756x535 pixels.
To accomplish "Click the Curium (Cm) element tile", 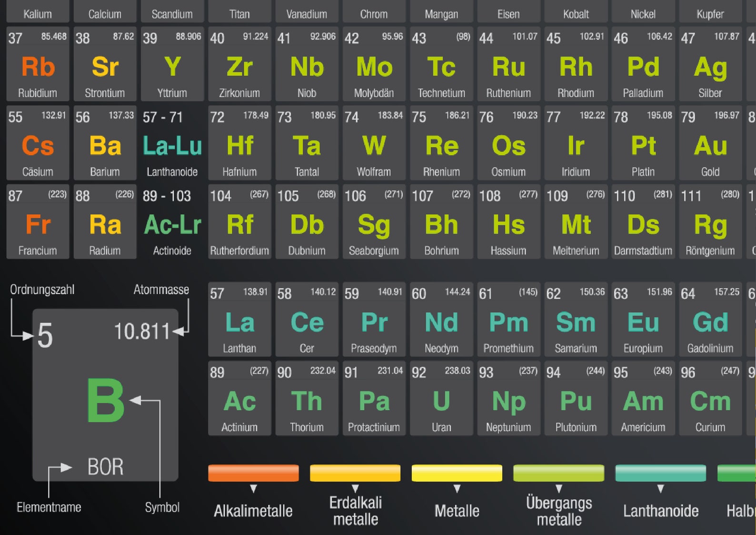I will pos(710,398).
